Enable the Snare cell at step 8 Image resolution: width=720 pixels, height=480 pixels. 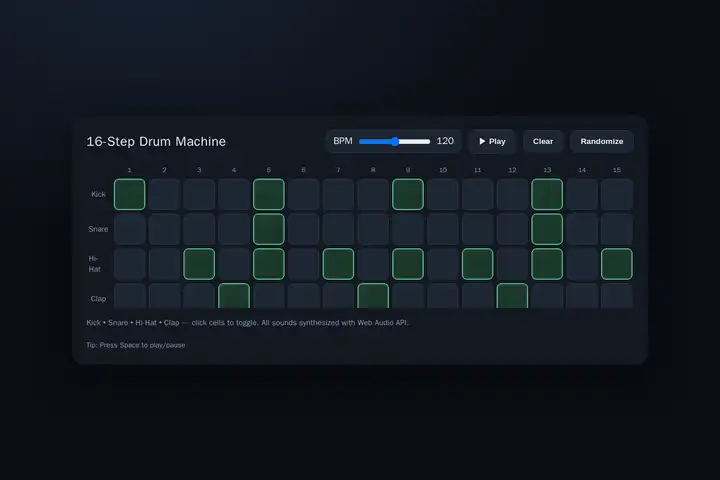(x=373, y=229)
